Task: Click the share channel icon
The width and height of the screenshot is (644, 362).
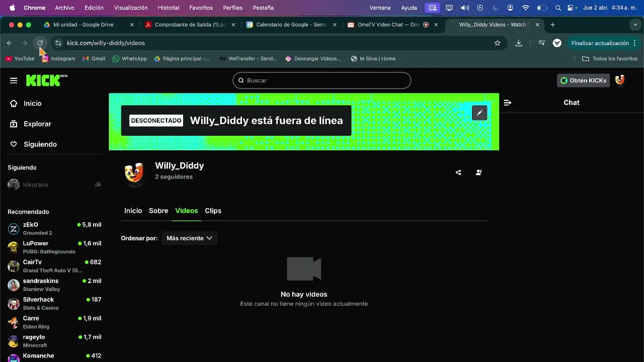Action: coord(458,172)
